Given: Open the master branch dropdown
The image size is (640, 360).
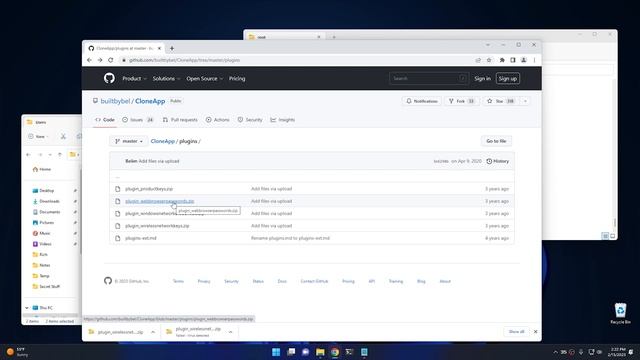Looking at the screenshot, I should (x=129, y=141).
